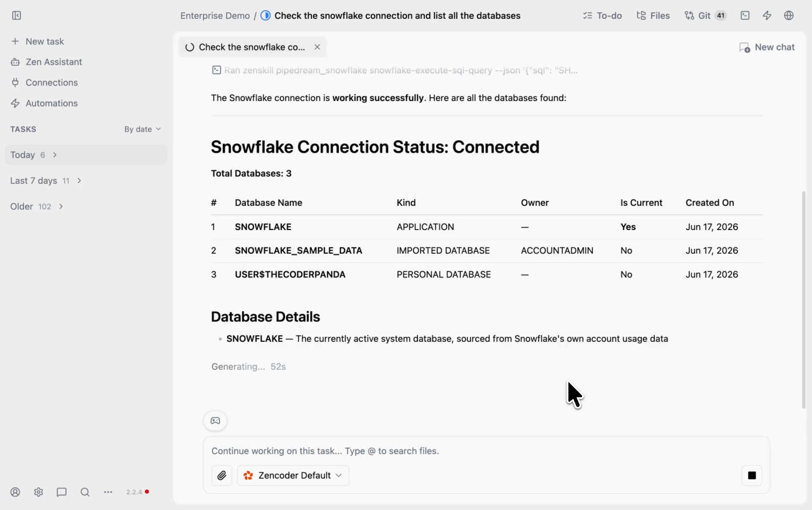Expand the Last 7 days group
812x510 pixels.
(46, 181)
